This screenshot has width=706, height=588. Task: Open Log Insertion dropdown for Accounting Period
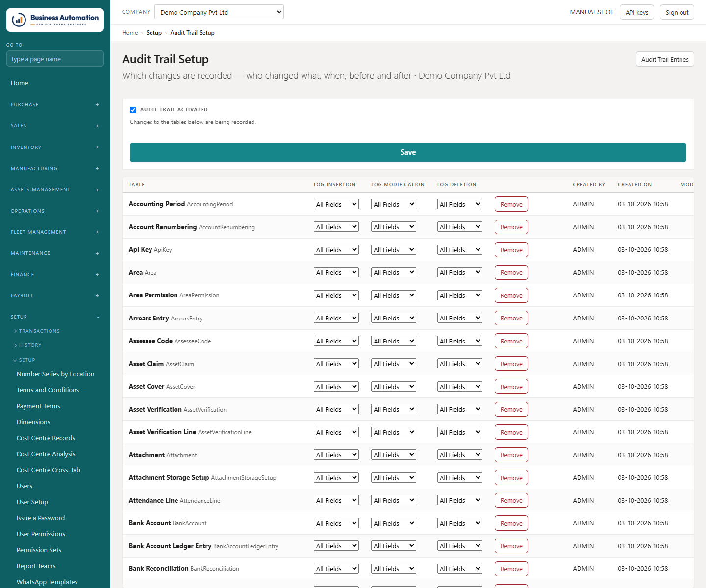pos(336,204)
